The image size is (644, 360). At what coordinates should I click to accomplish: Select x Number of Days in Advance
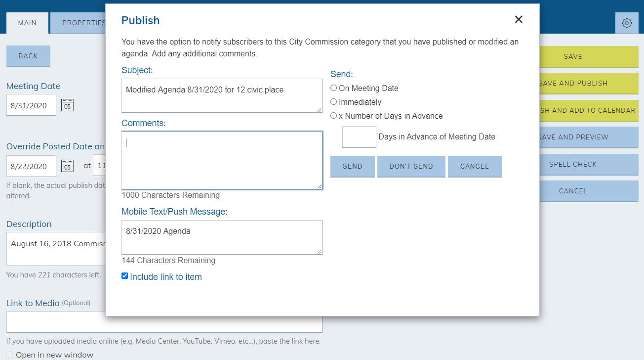tap(334, 116)
